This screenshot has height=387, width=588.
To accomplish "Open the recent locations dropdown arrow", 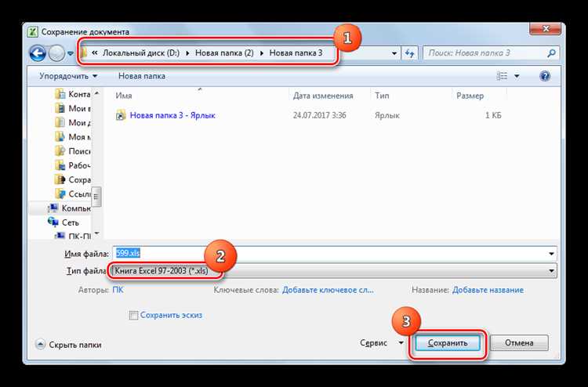I will coord(70,53).
